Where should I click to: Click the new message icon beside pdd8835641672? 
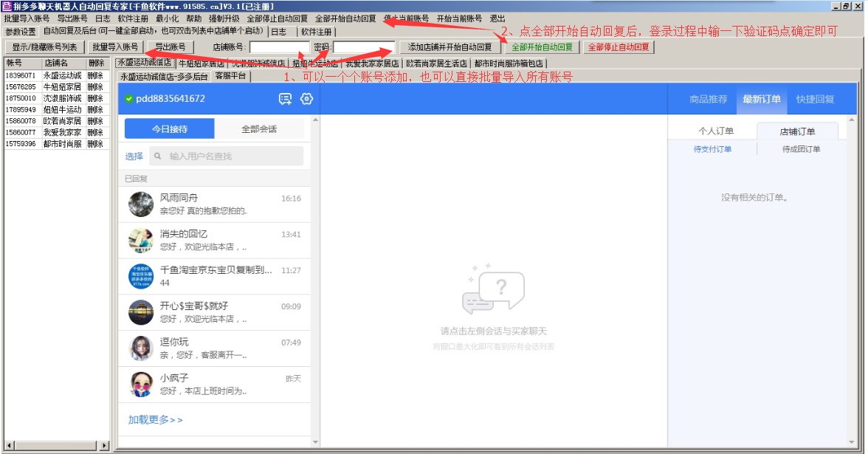285,99
